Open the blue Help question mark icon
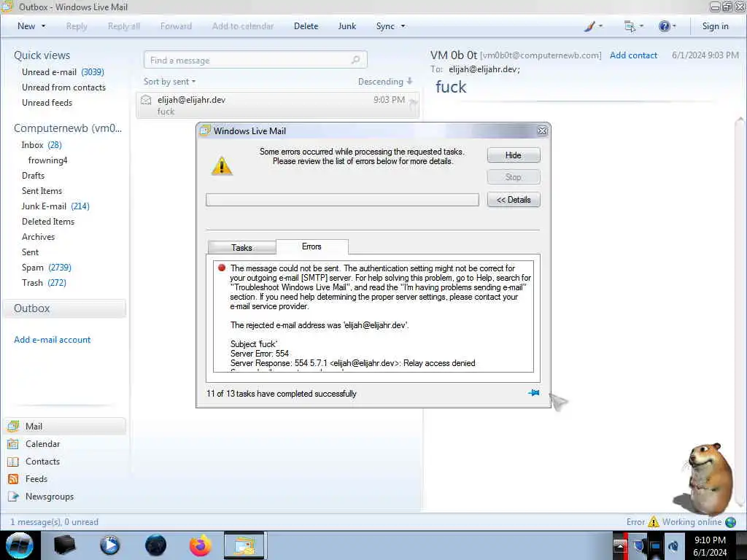The image size is (747, 560). [x=664, y=26]
